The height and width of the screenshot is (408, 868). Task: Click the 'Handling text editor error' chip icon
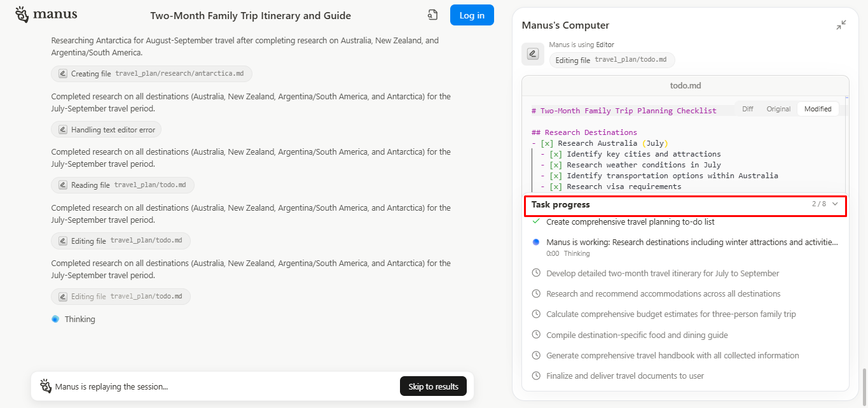point(63,130)
